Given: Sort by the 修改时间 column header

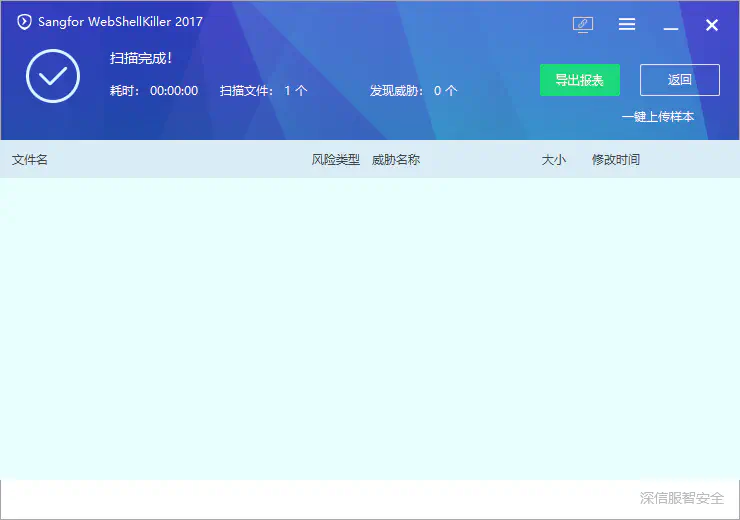Looking at the screenshot, I should point(615,160).
